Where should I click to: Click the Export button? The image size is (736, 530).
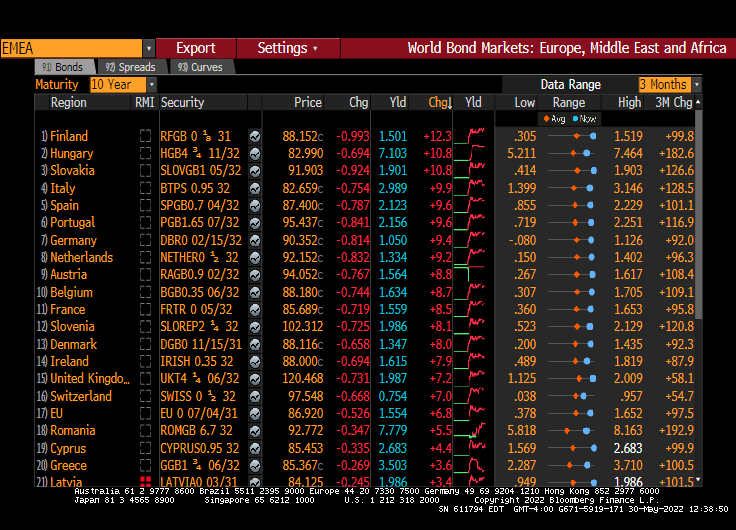[x=196, y=48]
